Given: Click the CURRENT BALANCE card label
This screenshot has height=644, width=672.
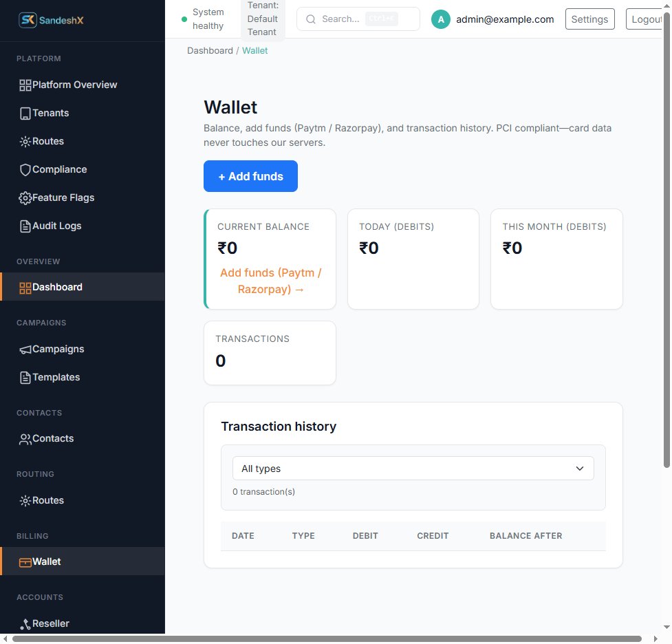Looking at the screenshot, I should (x=263, y=227).
